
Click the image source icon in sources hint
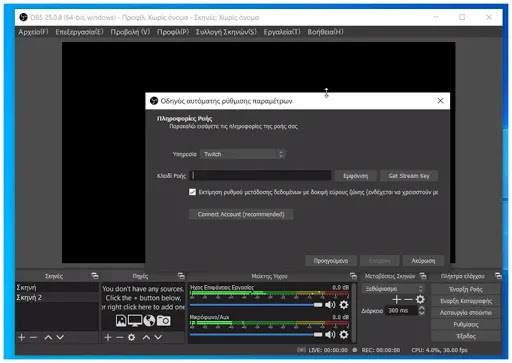121,320
